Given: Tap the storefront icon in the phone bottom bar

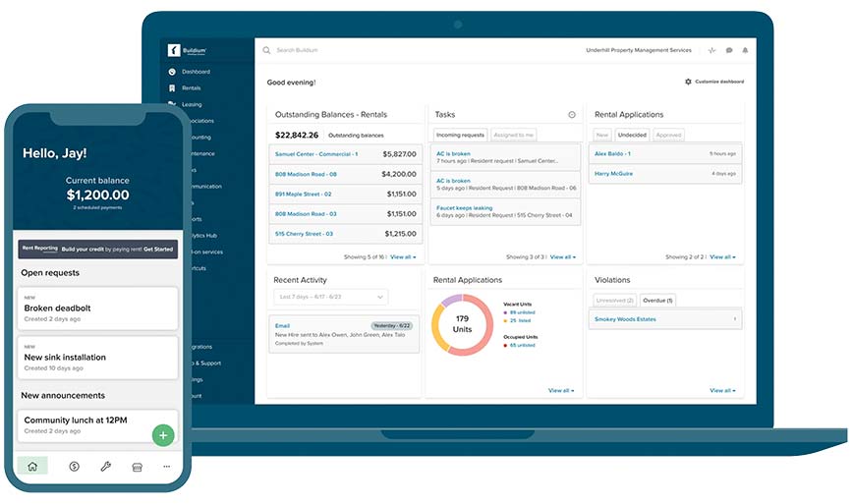Looking at the screenshot, I should click(138, 467).
